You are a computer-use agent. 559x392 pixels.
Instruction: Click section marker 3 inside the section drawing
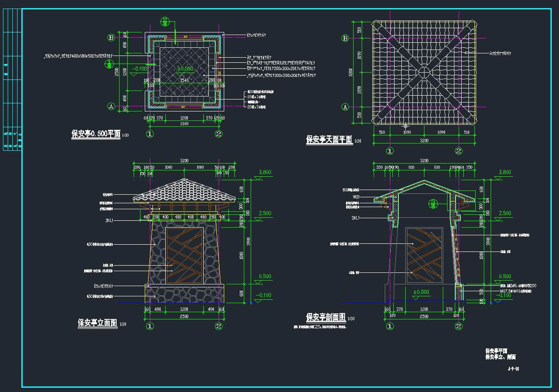[x=433, y=203]
